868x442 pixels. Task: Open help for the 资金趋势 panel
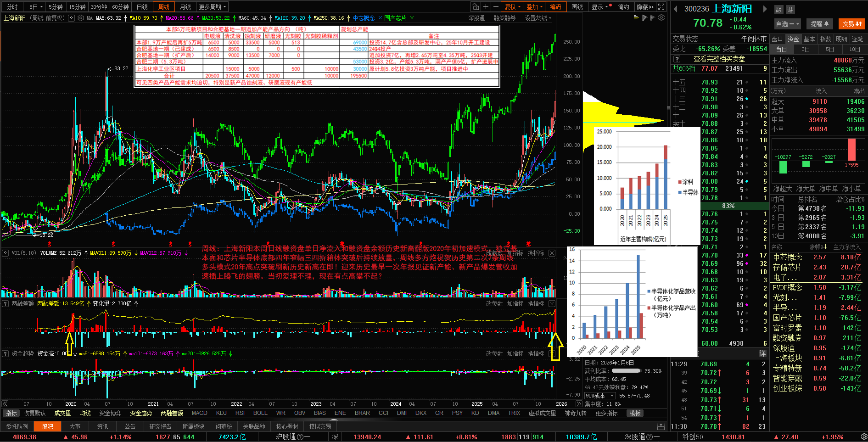pos(6,353)
